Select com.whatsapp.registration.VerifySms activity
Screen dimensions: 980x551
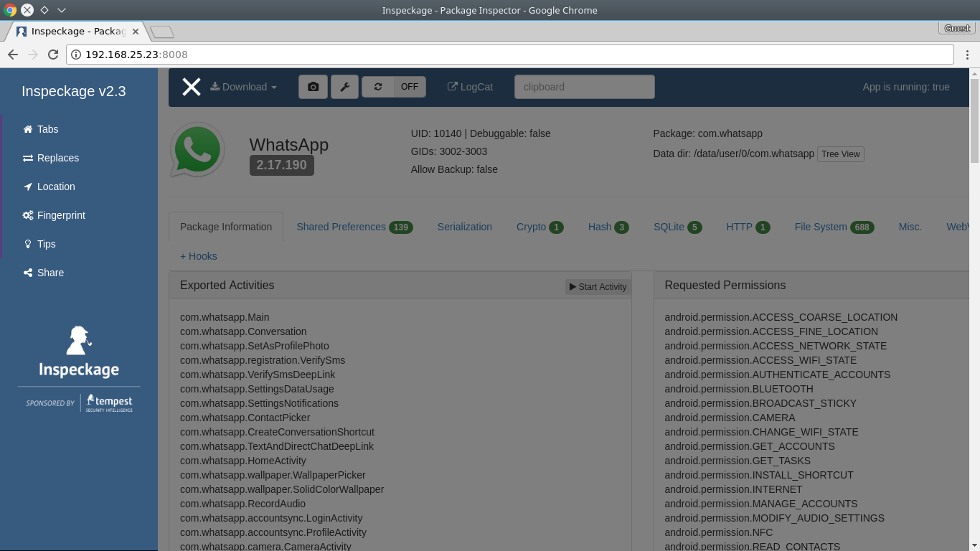coord(263,360)
